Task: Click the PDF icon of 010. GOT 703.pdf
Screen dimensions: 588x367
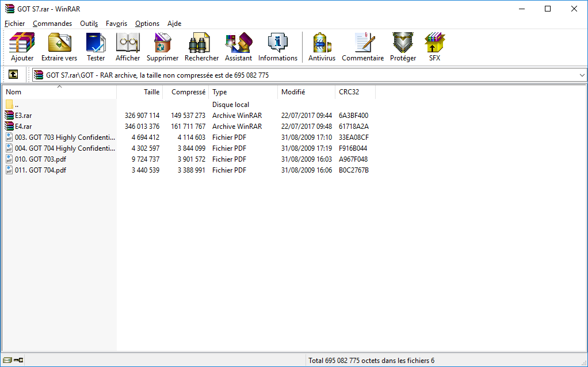Action: tap(9, 159)
